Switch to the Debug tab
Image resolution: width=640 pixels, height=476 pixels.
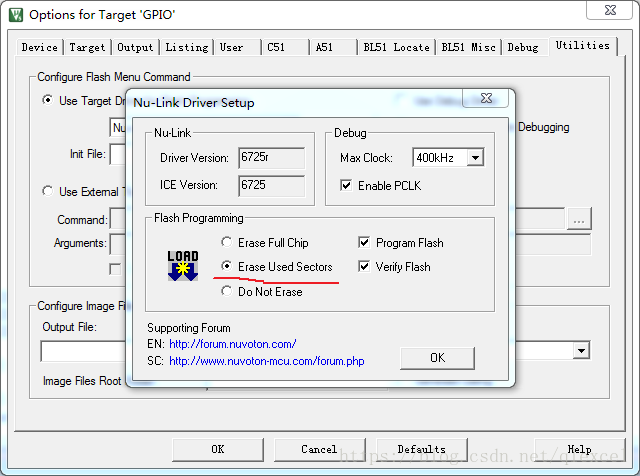pyautogui.click(x=524, y=47)
